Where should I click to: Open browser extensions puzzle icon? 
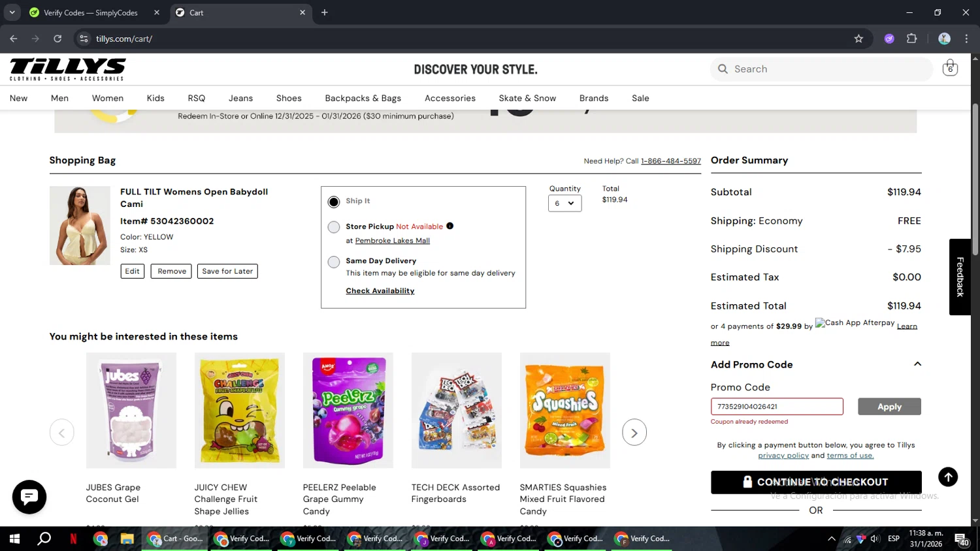911,39
